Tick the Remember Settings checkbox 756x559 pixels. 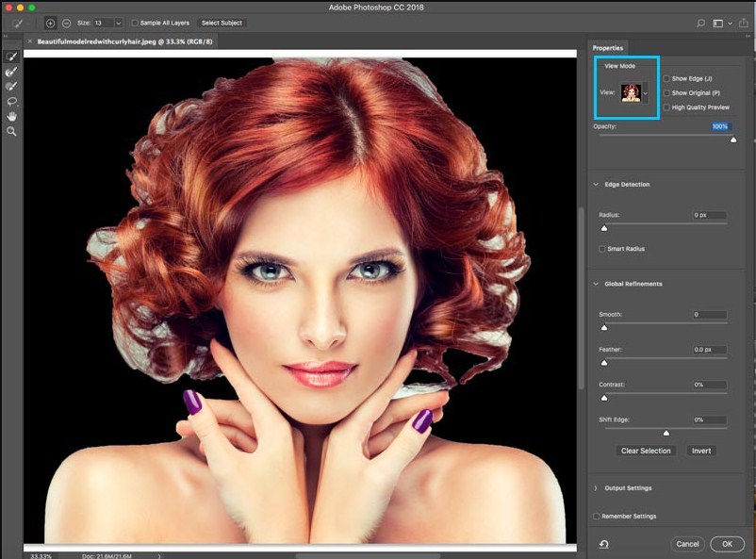[597, 517]
